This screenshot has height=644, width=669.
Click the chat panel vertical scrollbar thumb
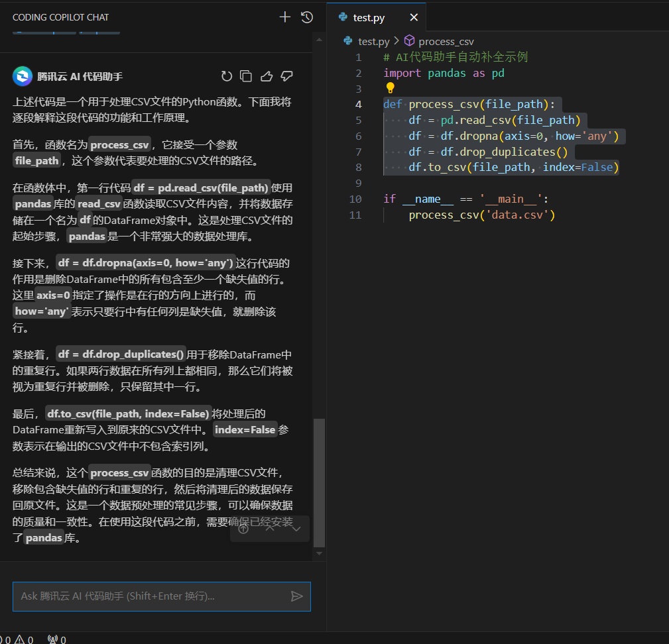click(319, 482)
